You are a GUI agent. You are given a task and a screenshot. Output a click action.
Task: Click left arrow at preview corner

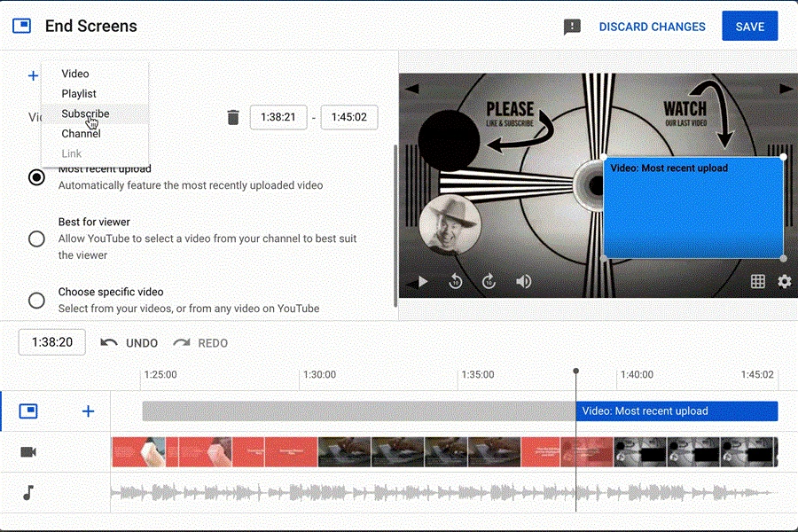[411, 89]
